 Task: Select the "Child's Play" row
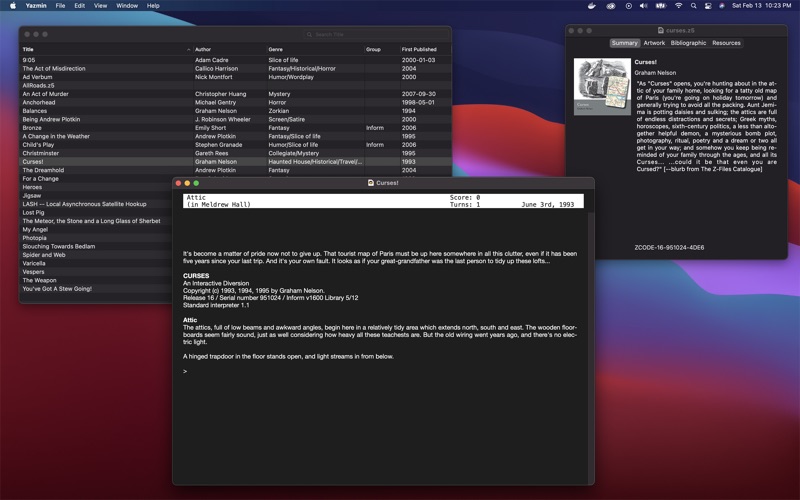point(235,144)
